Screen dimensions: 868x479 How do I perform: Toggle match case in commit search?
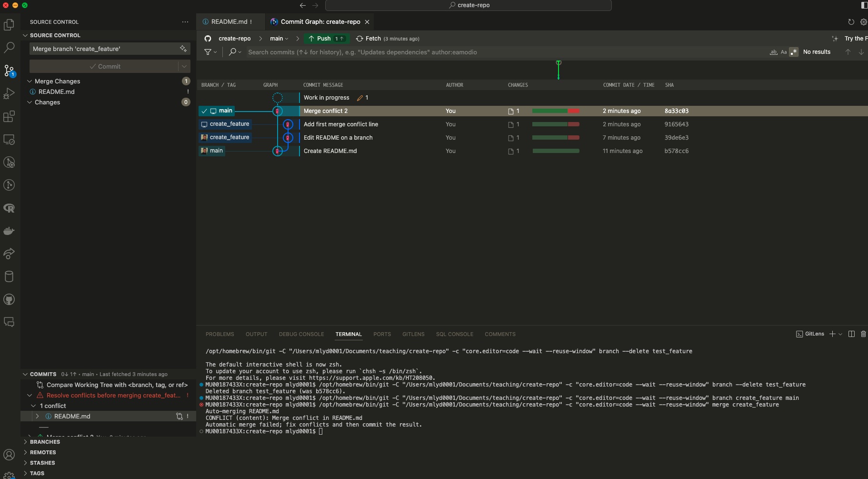(x=784, y=52)
